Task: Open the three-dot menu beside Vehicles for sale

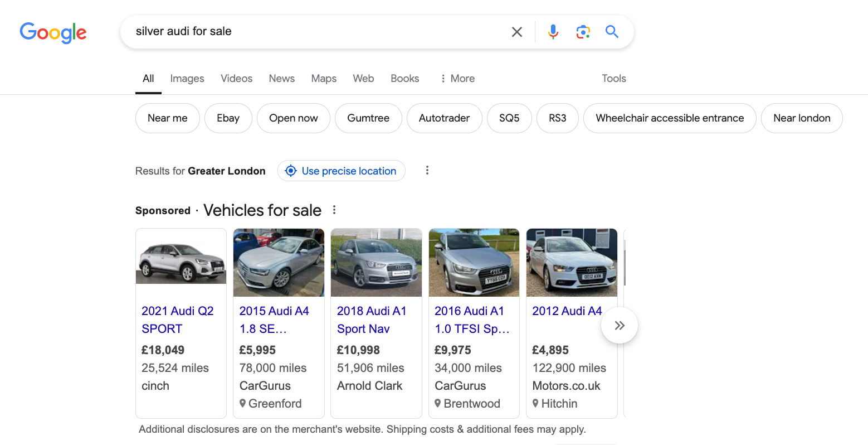Action: click(334, 210)
